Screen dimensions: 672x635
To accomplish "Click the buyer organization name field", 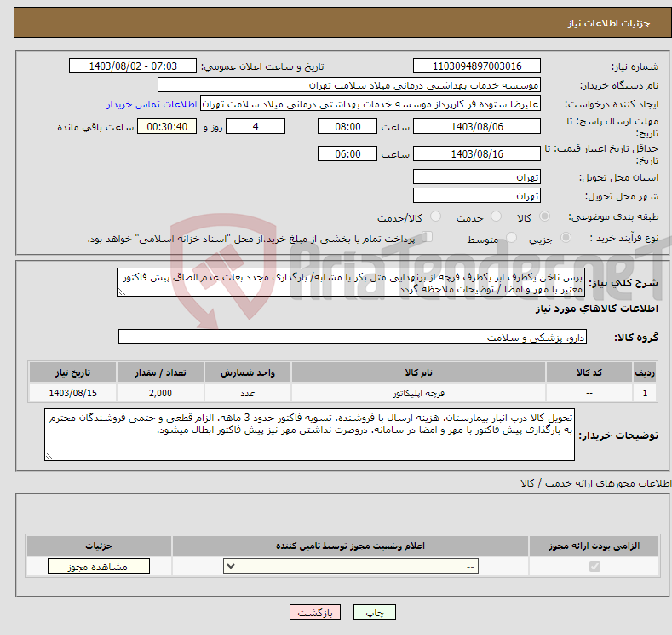I will [x=349, y=85].
